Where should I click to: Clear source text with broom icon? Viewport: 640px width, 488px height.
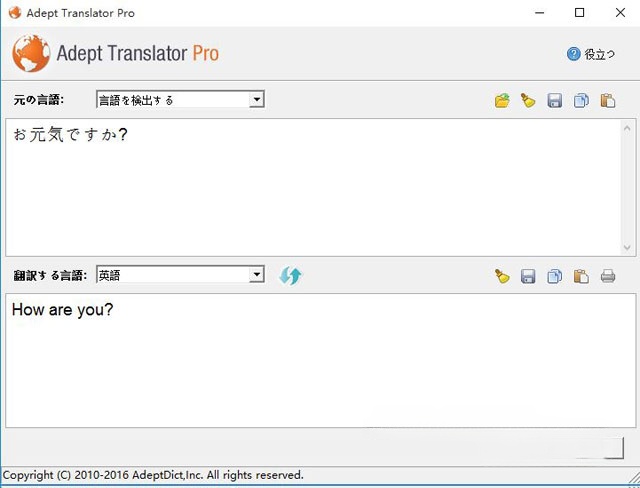click(x=528, y=100)
